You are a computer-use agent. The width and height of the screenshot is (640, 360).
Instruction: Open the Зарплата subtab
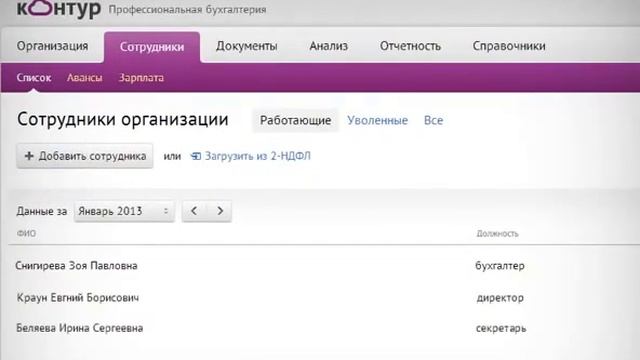pyautogui.click(x=141, y=78)
